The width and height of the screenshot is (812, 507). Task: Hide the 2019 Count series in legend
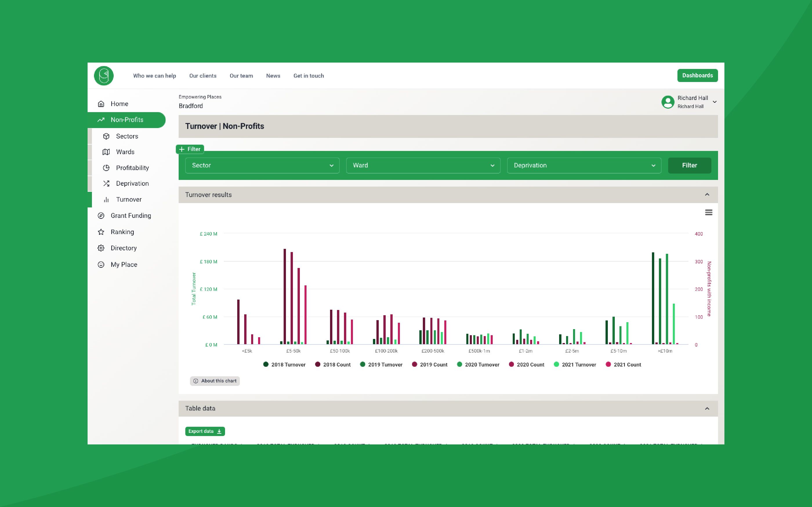pos(430,364)
